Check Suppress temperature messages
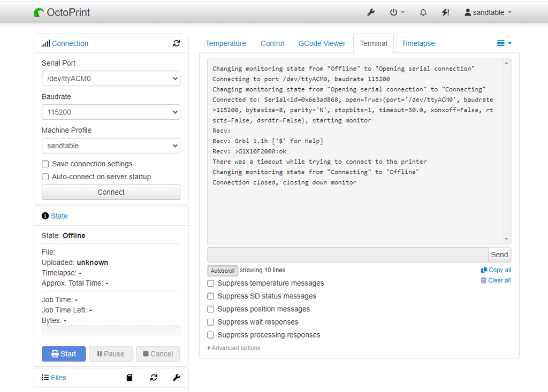The image size is (548, 392). pyautogui.click(x=211, y=283)
